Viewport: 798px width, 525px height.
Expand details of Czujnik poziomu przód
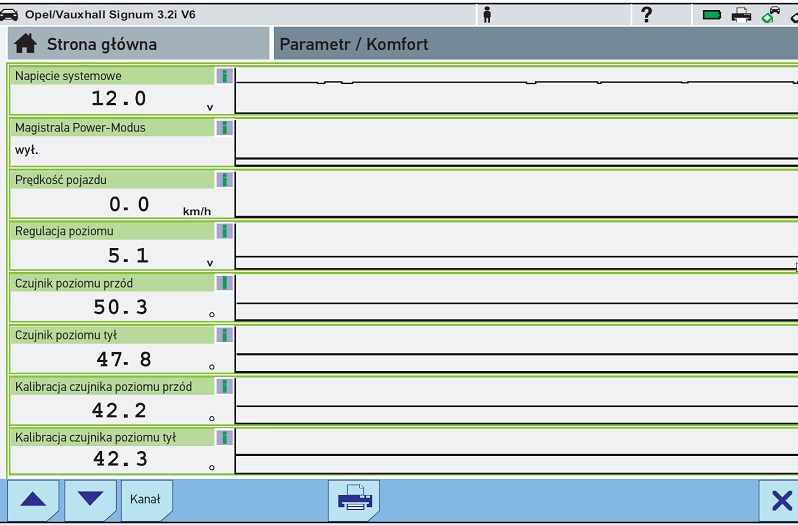pyautogui.click(x=225, y=283)
